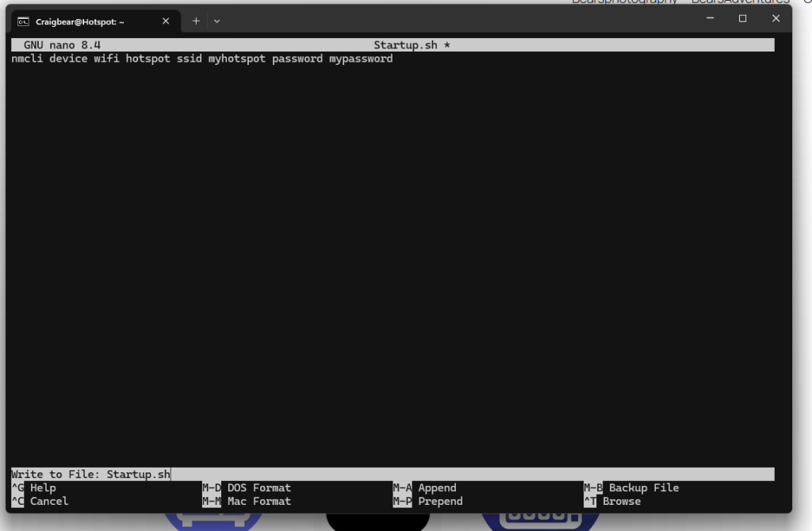Click the Write to File filename field

[139, 475]
